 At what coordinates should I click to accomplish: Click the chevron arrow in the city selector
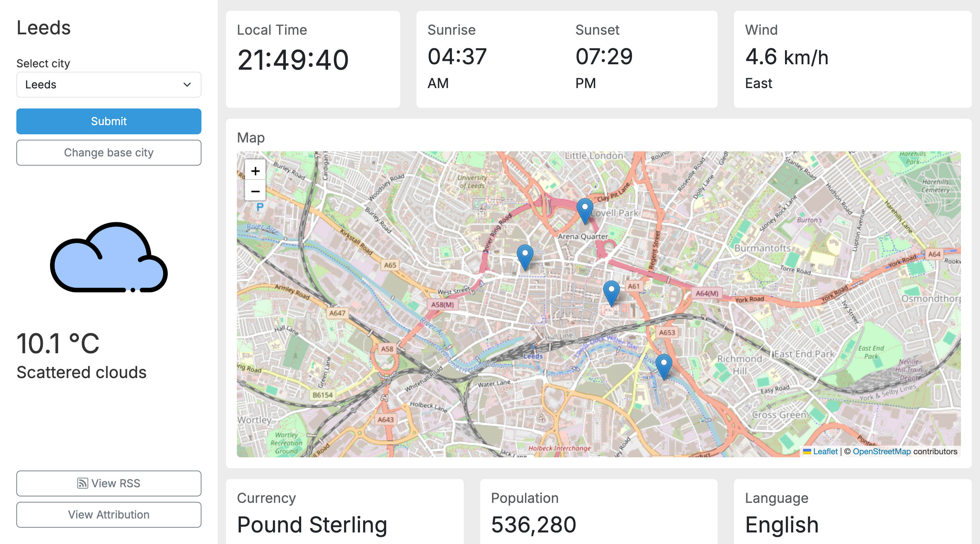[x=187, y=85]
